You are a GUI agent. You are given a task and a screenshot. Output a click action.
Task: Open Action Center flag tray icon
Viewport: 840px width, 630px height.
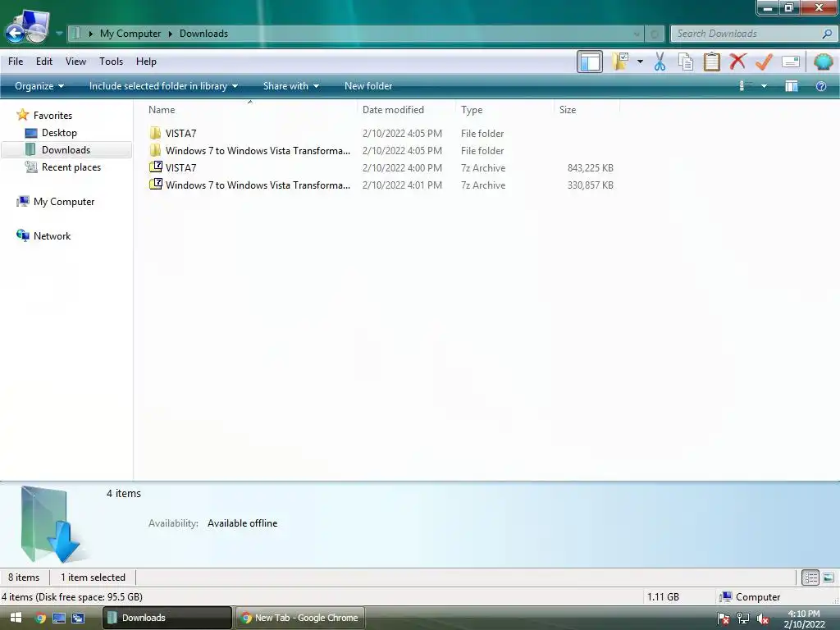(x=724, y=619)
